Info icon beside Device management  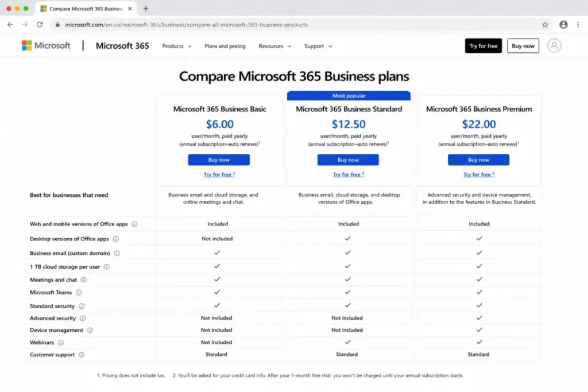(90, 330)
